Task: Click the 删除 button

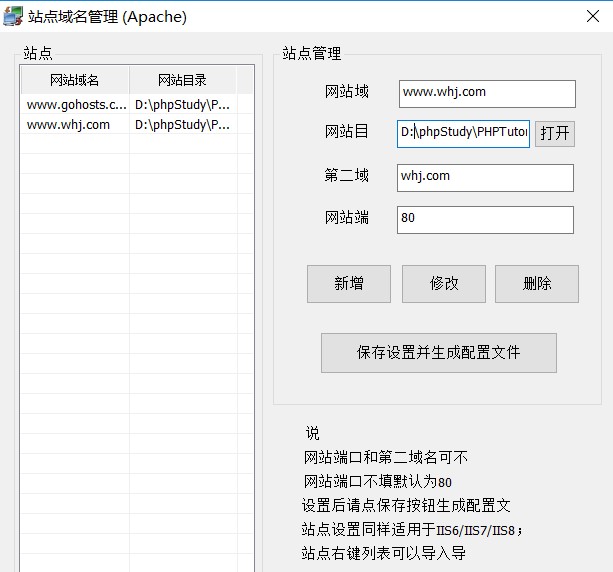Action: [537, 284]
